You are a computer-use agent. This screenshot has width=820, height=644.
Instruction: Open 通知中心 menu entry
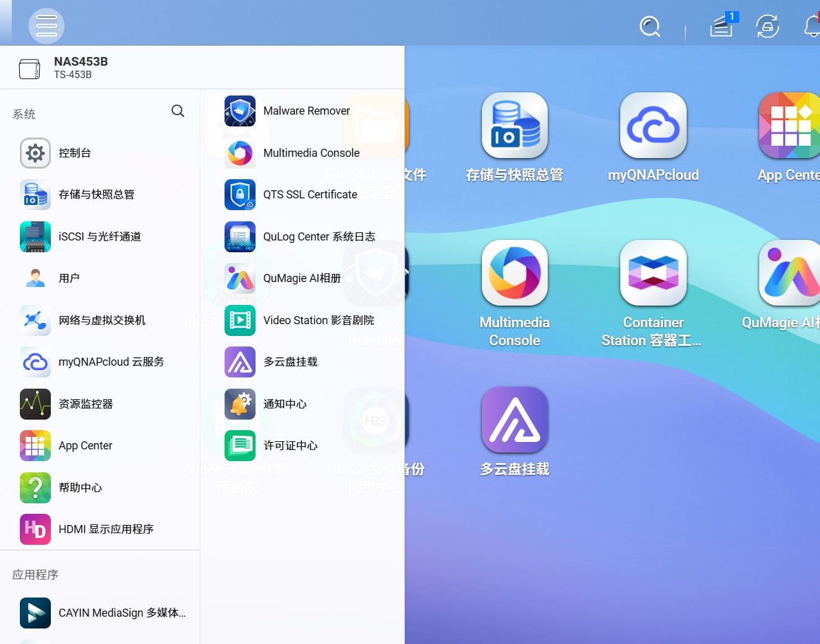pos(302,404)
